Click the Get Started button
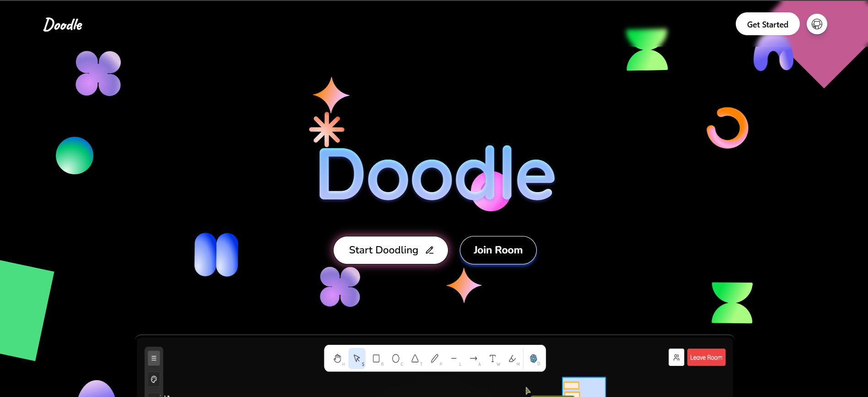Viewport: 868px width, 397px height. (767, 24)
